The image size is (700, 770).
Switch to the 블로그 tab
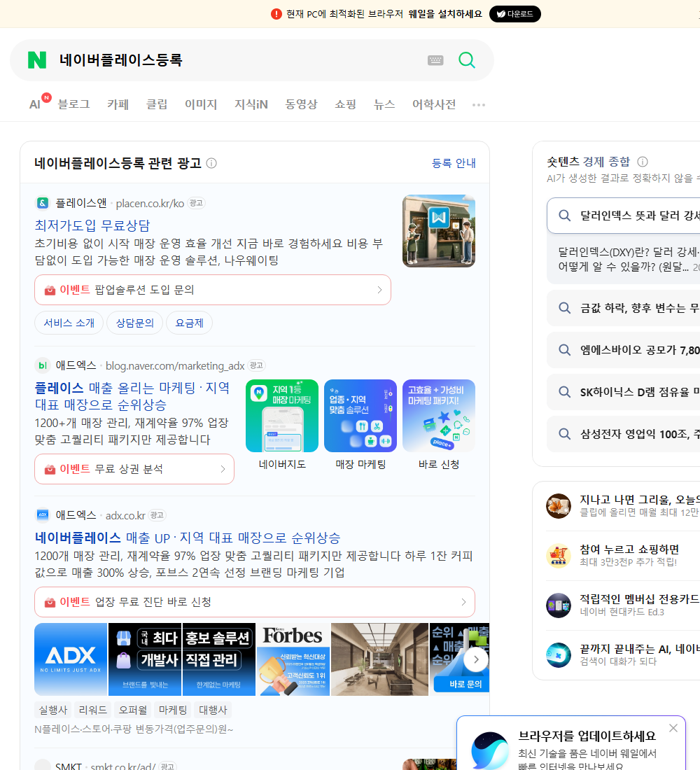pos(73,104)
